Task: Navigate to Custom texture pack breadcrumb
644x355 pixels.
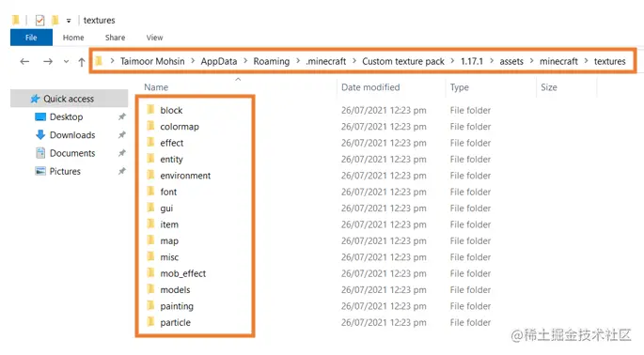Action: (403, 61)
